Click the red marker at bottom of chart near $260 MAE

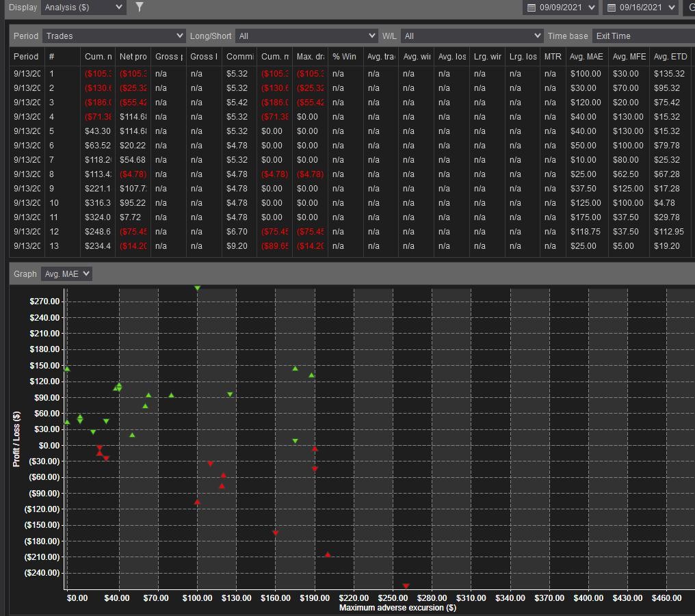pos(406,586)
